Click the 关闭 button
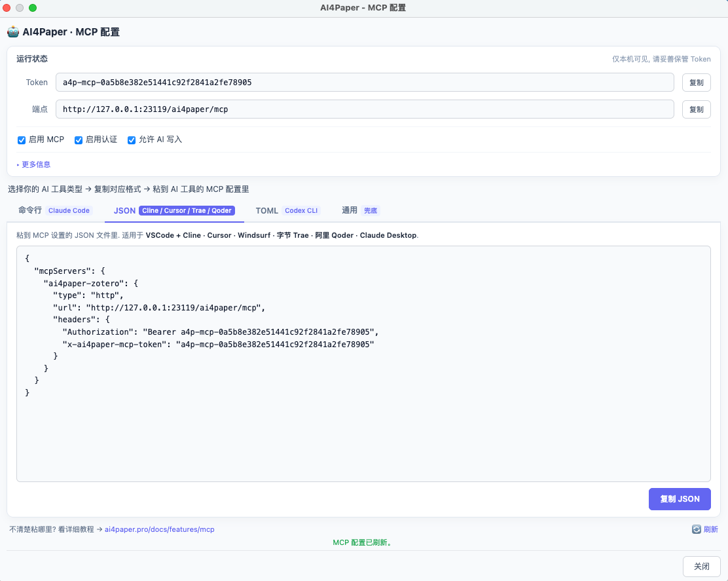Image resolution: width=728 pixels, height=581 pixels. [x=702, y=567]
